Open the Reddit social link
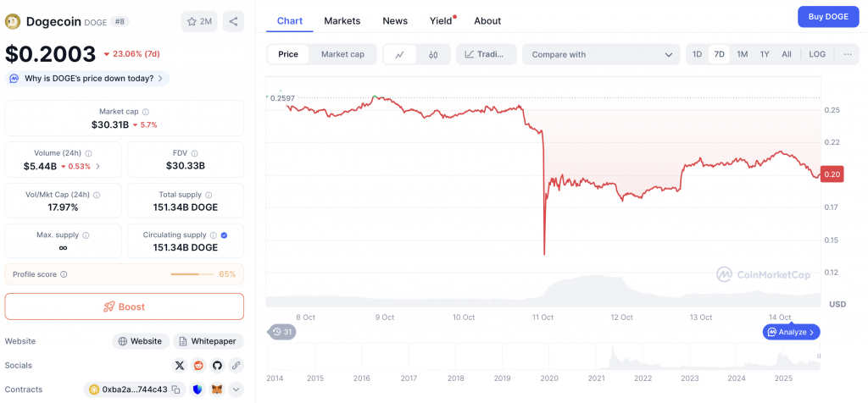 tap(198, 366)
